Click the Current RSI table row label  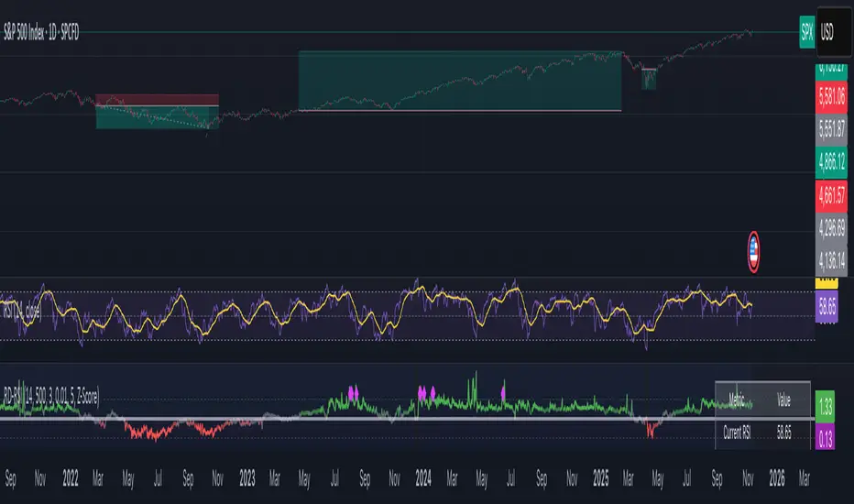[737, 433]
